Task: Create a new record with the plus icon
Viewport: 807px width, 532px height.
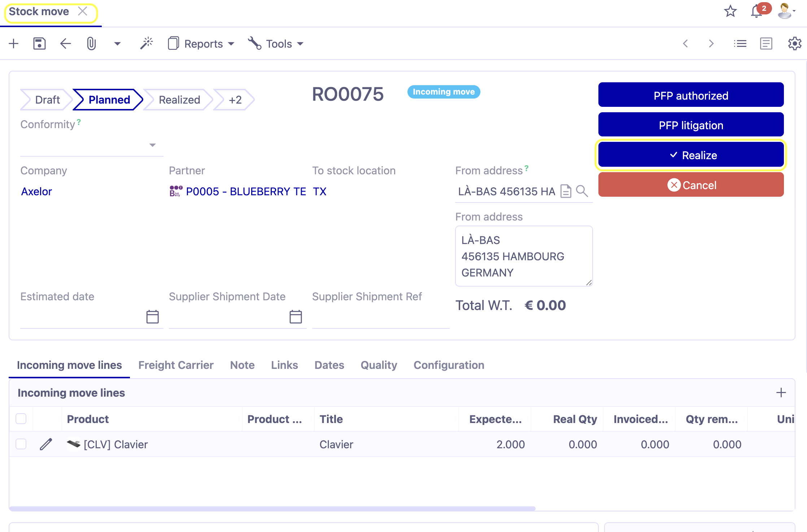Action: tap(13, 43)
